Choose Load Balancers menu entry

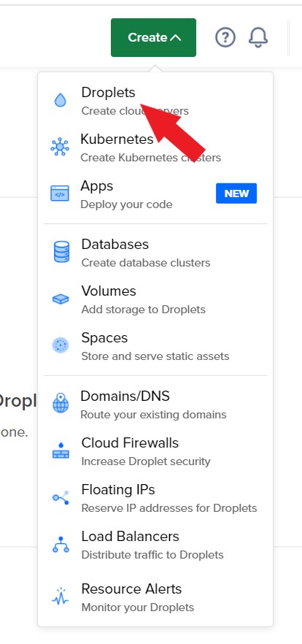pyautogui.click(x=155, y=545)
